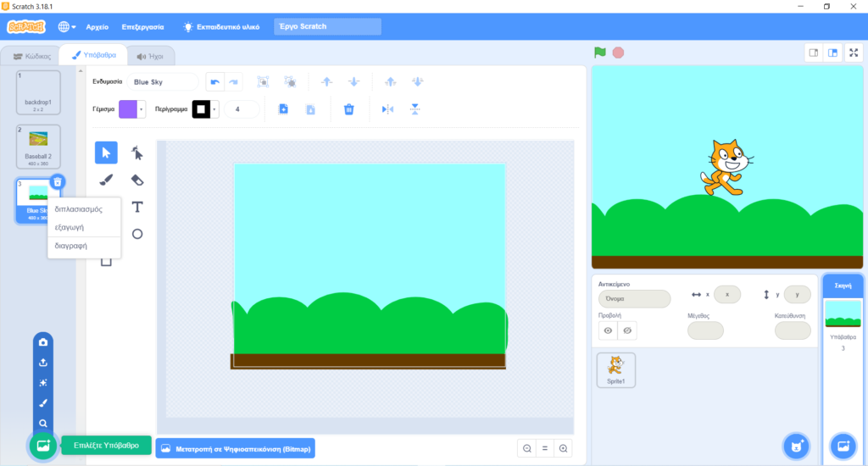The width and height of the screenshot is (868, 466).
Task: Select the Reshape tool
Action: point(136,153)
